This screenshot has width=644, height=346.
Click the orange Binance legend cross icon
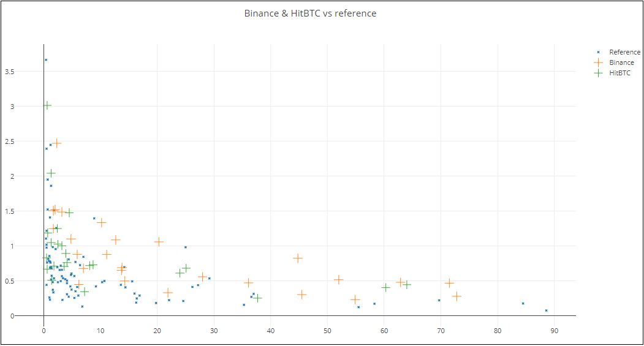tap(599, 62)
